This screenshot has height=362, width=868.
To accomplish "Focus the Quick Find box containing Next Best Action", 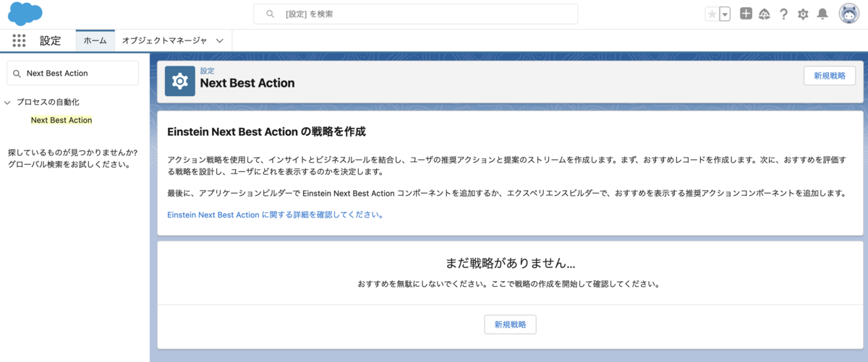I will point(72,73).
